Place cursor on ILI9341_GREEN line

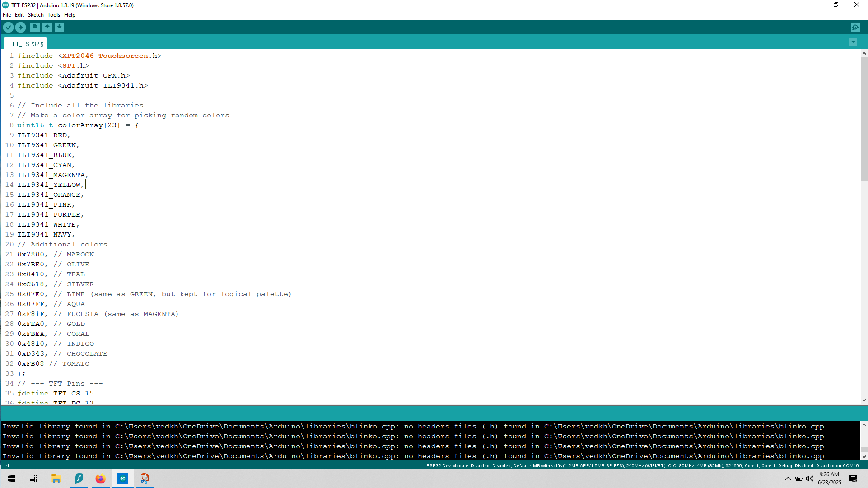click(48, 145)
